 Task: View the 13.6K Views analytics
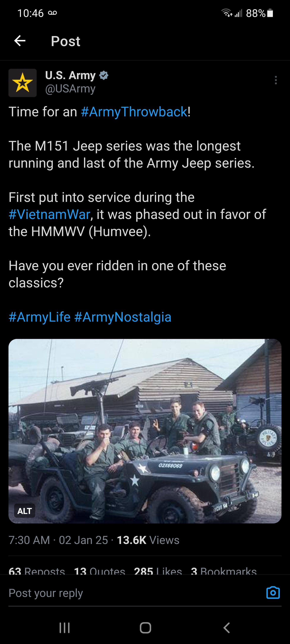pyautogui.click(x=148, y=540)
